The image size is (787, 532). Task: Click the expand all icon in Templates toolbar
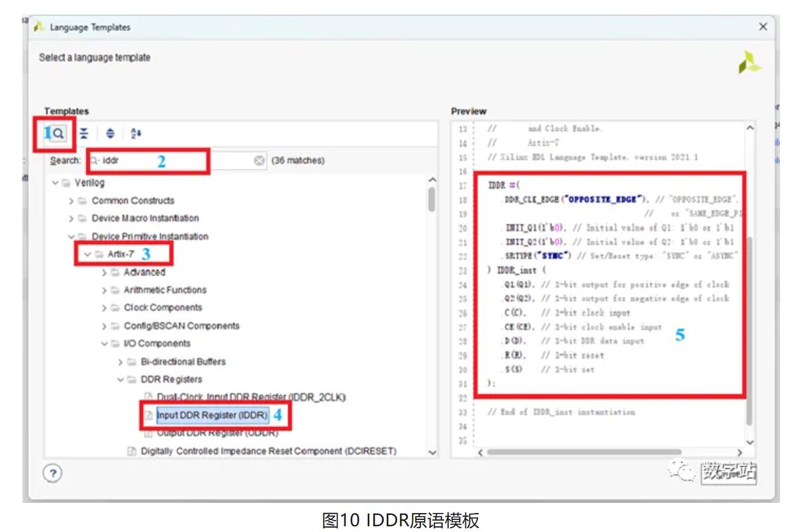[110, 133]
